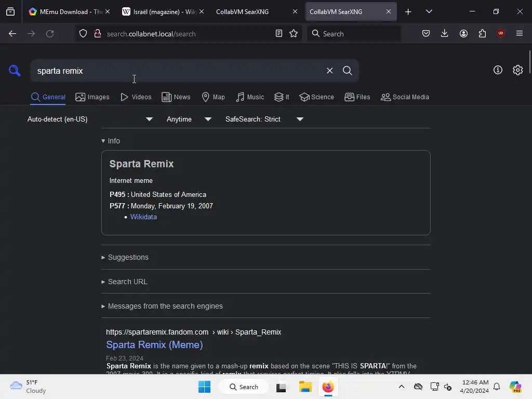
Task: Switch to Map category
Action: pyautogui.click(x=214, y=97)
